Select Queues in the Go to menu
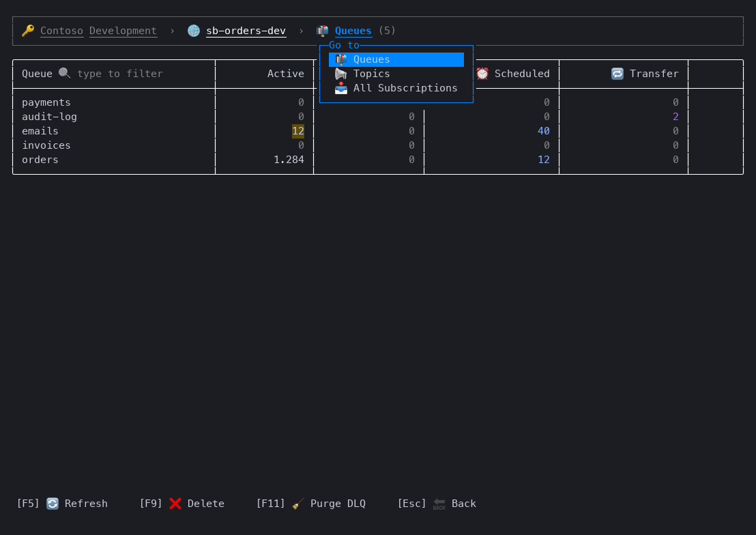Screen dimensions: 756x535 pyautogui.click(x=396, y=60)
